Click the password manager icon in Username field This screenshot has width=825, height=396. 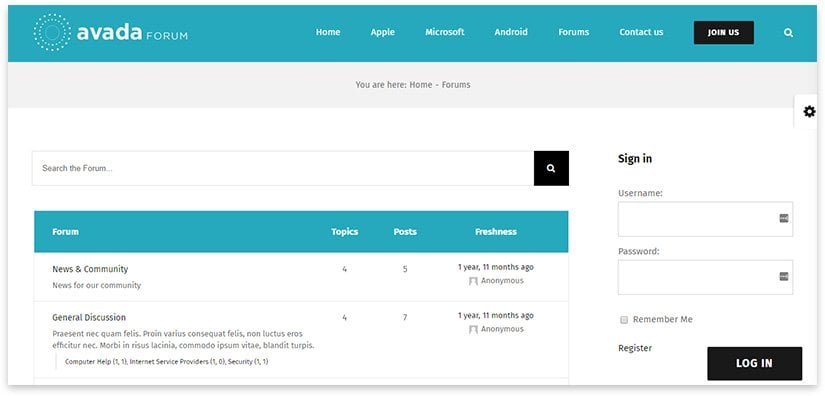tap(784, 218)
